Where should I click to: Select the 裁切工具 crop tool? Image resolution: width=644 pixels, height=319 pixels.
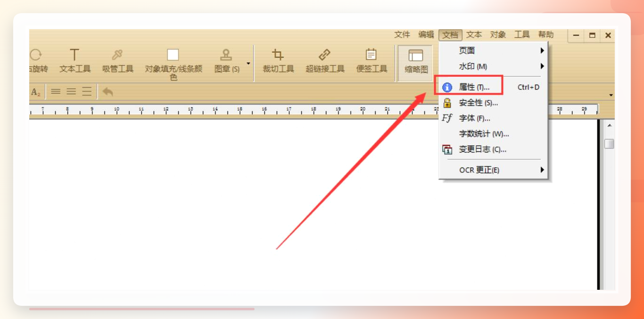pyautogui.click(x=278, y=61)
